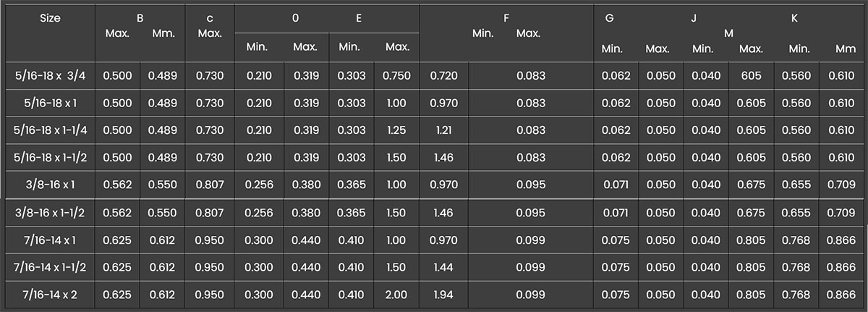Click the B column group header
This screenshot has width=868, height=312.
pyautogui.click(x=140, y=18)
